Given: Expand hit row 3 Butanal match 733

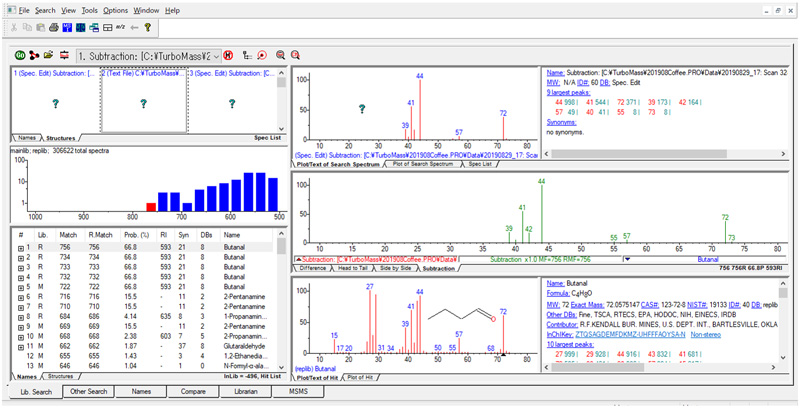Looking at the screenshot, I should point(21,267).
